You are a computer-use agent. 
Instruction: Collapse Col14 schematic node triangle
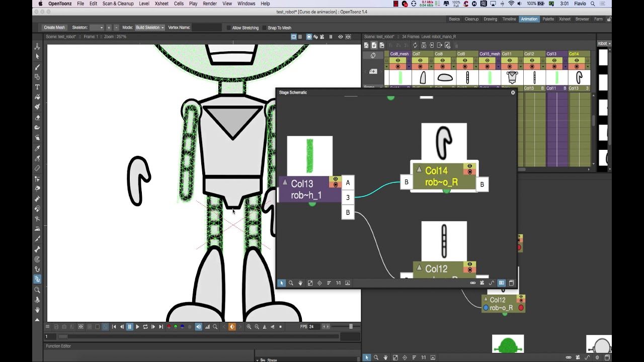[419, 169]
